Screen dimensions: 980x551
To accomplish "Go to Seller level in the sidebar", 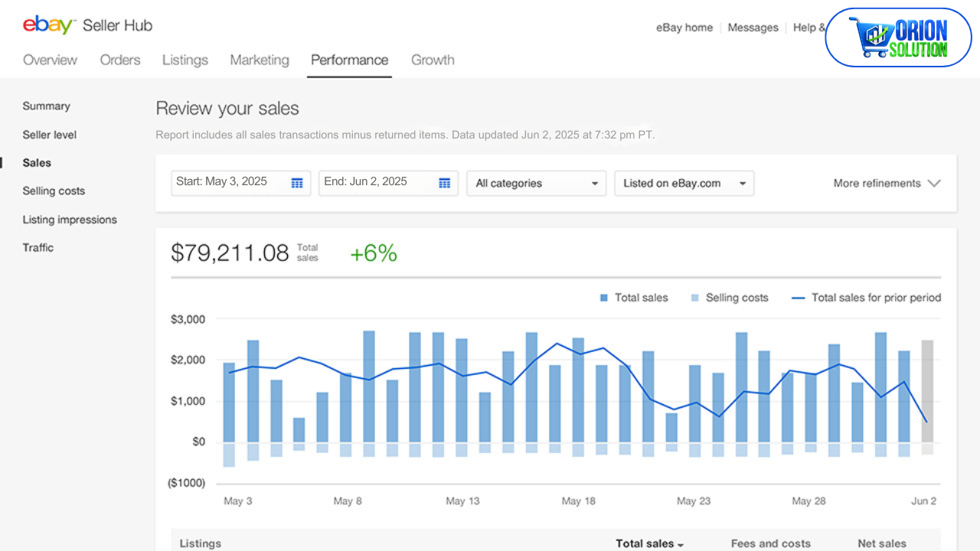I will [x=50, y=135].
